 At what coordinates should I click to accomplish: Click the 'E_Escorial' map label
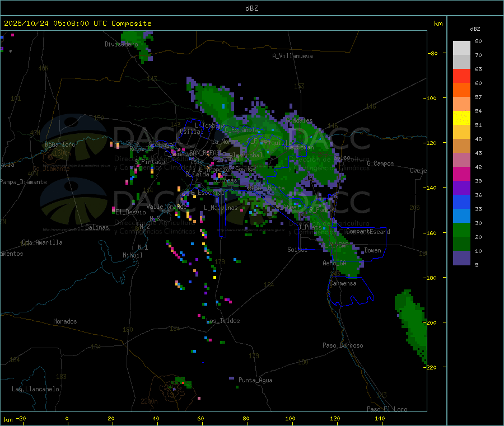click(x=208, y=193)
